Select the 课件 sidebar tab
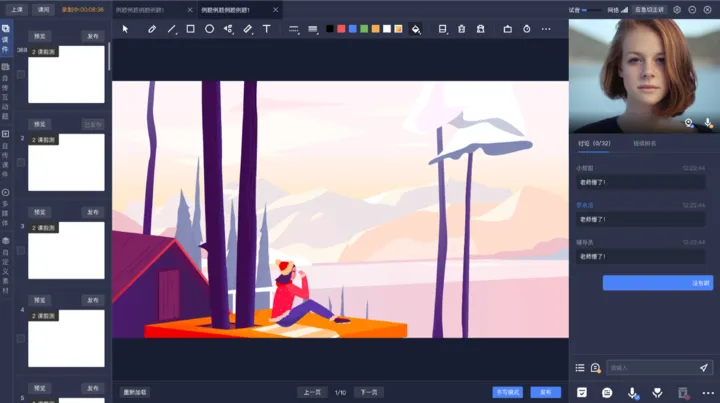This screenshot has width=720, height=403. (6, 39)
